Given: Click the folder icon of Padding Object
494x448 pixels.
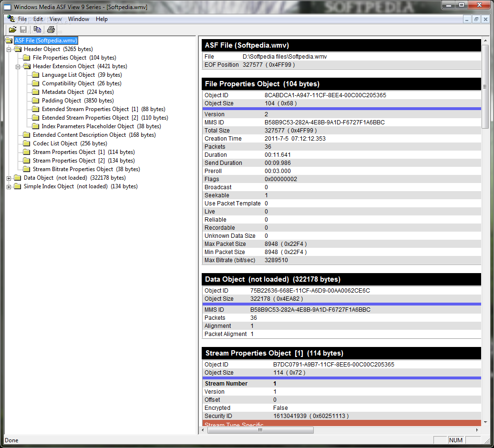Looking at the screenshot, I should click(x=36, y=101).
